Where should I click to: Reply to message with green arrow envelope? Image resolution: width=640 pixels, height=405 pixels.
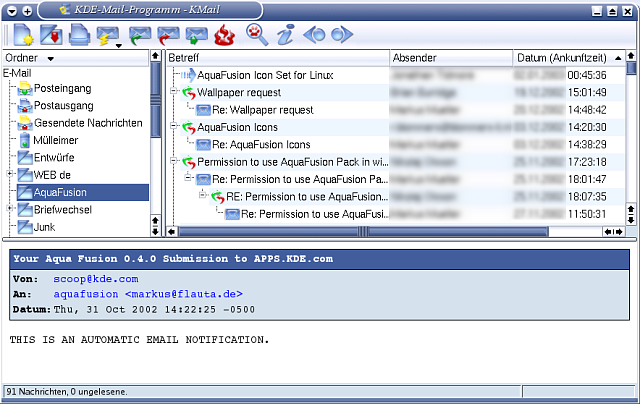point(140,36)
